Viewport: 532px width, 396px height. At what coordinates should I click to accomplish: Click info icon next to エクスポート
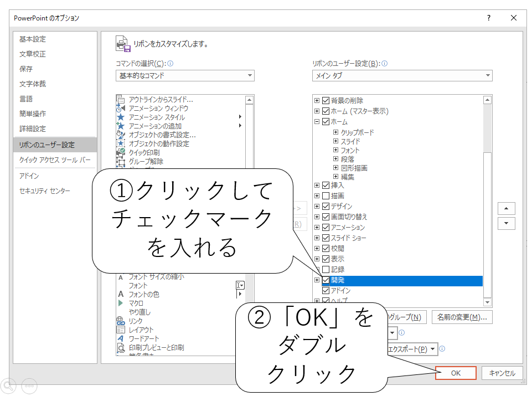[442, 348]
